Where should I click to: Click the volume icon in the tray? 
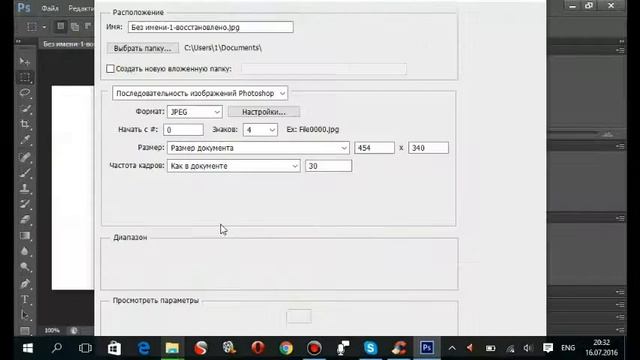[528, 348]
